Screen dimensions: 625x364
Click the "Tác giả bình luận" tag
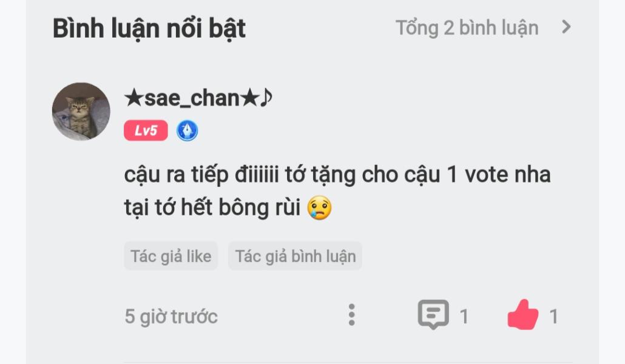click(296, 256)
